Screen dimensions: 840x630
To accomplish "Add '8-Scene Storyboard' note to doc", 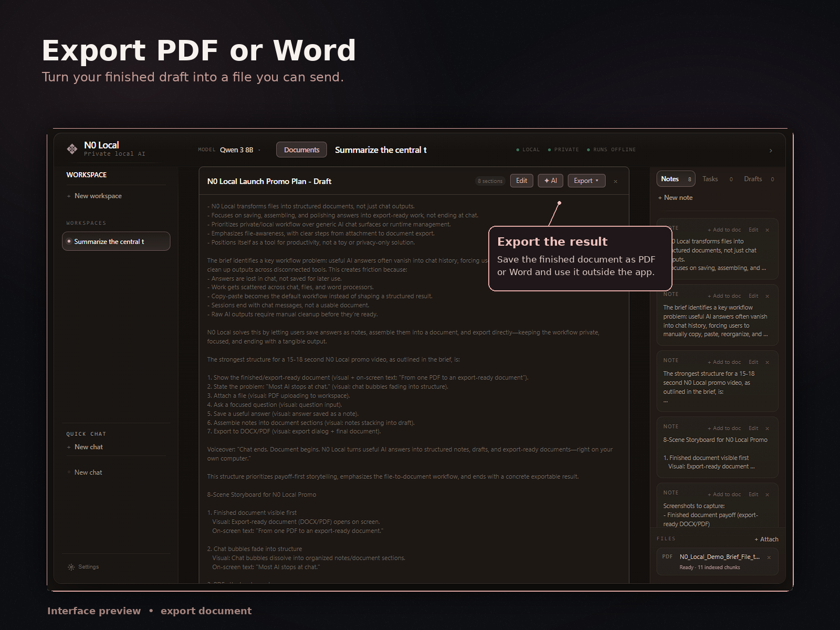I will 724,428.
